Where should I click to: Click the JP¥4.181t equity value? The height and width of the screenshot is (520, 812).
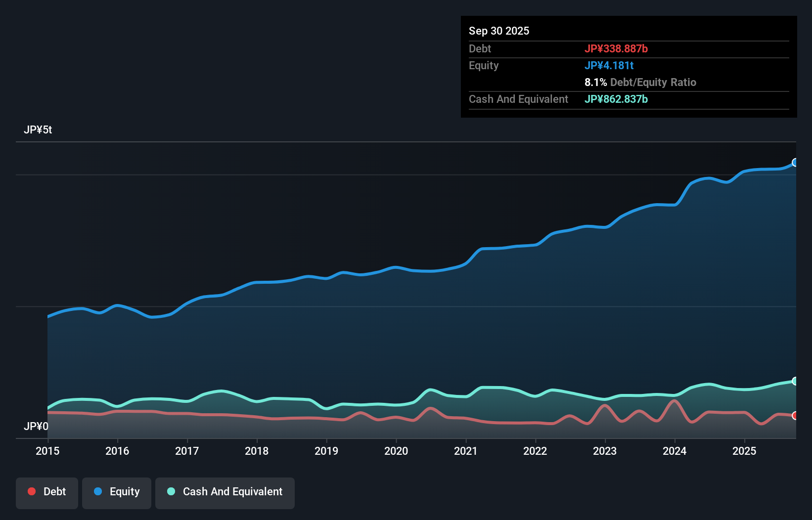(609, 65)
